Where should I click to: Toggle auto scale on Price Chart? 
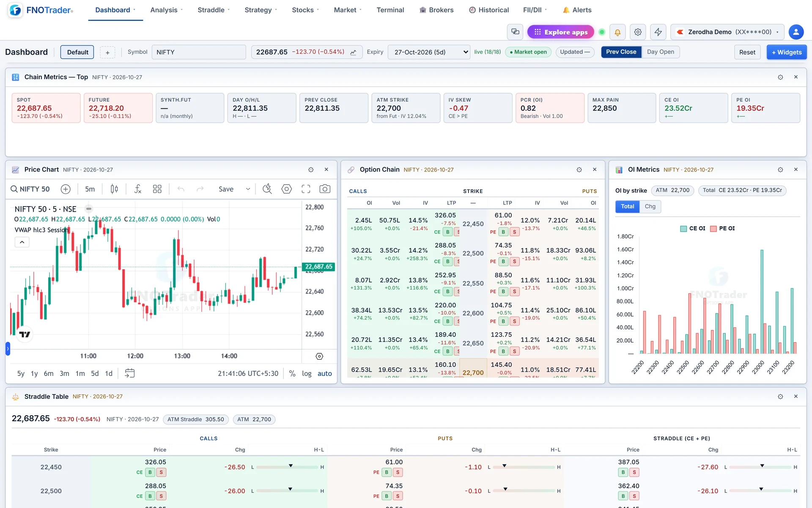[325, 373]
